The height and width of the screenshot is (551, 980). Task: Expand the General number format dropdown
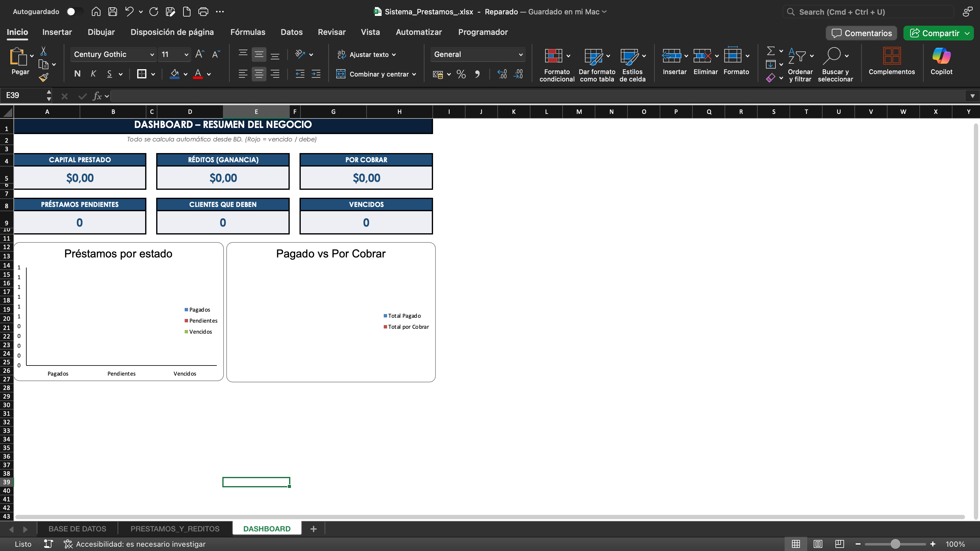(x=520, y=55)
